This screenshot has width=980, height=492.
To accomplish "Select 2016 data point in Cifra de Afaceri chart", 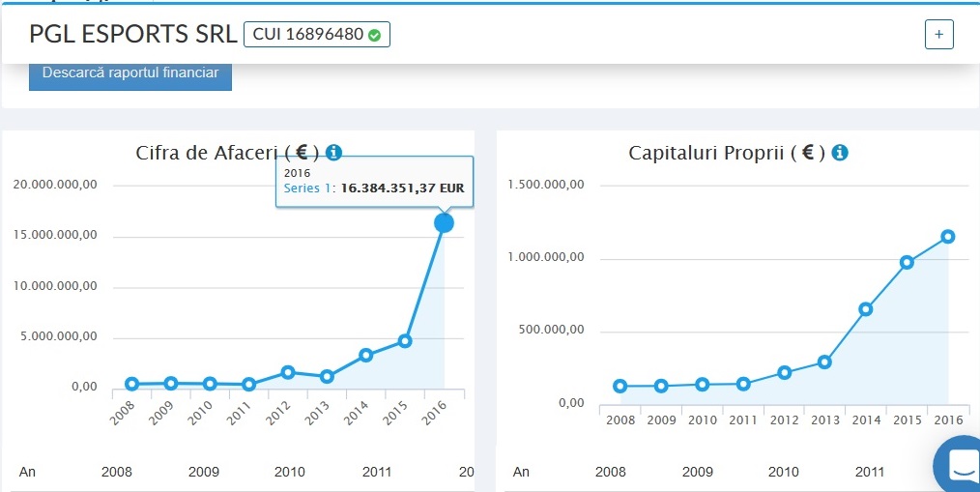I will (444, 222).
